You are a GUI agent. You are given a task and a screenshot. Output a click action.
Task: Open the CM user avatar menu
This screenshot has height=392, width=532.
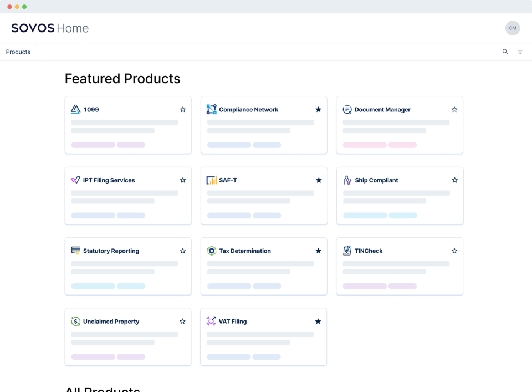[513, 28]
